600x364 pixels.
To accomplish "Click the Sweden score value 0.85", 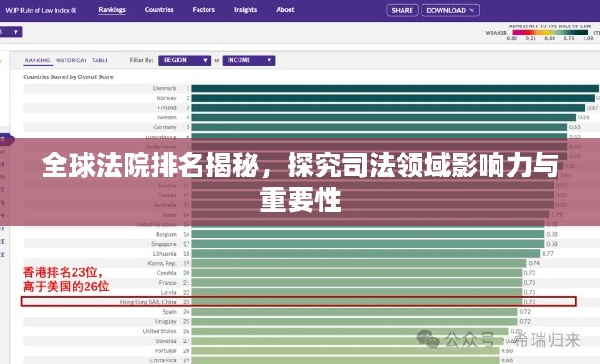I will pos(584,117).
